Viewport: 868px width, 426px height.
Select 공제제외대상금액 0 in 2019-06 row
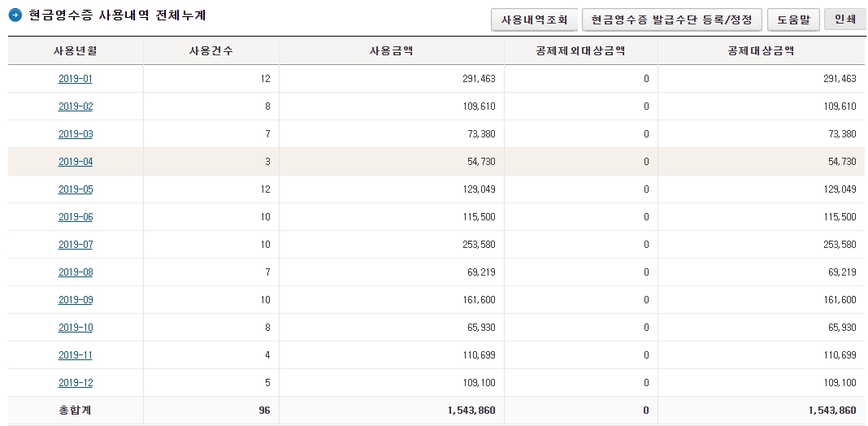pos(646,217)
